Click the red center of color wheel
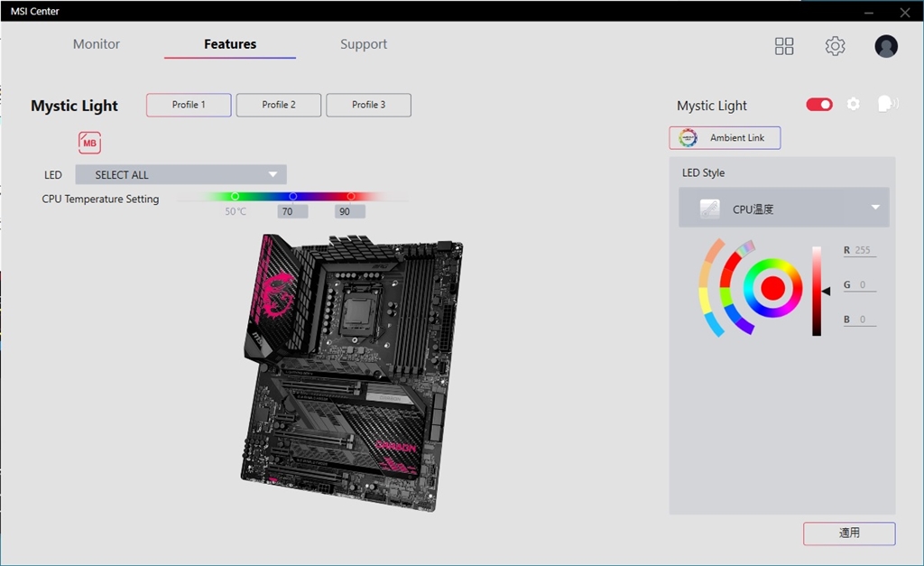This screenshot has width=924, height=566. 772,288
